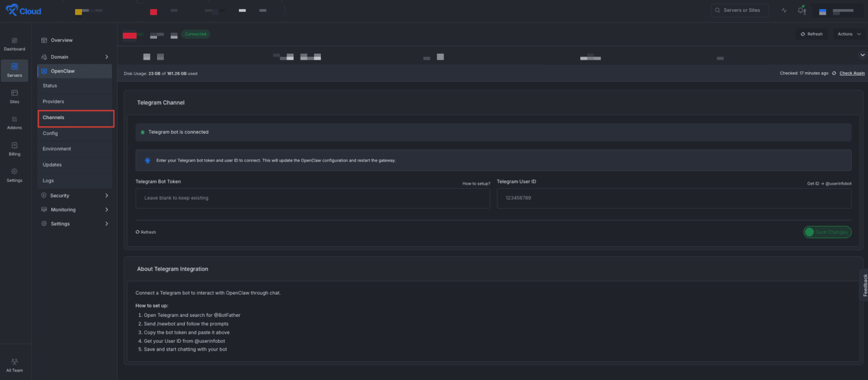The image size is (868, 380).
Task: Expand the Monitoring submenu
Action: pyautogui.click(x=63, y=209)
